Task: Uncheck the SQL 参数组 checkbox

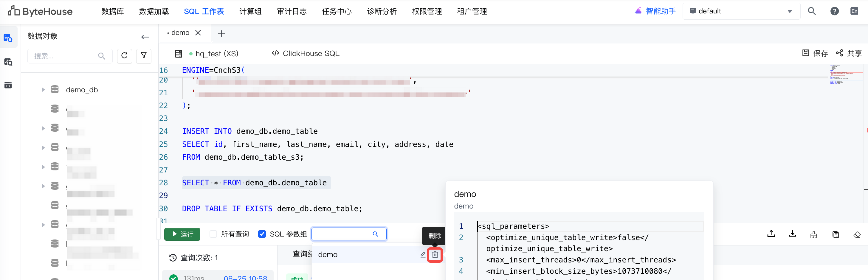Action: 262,234
